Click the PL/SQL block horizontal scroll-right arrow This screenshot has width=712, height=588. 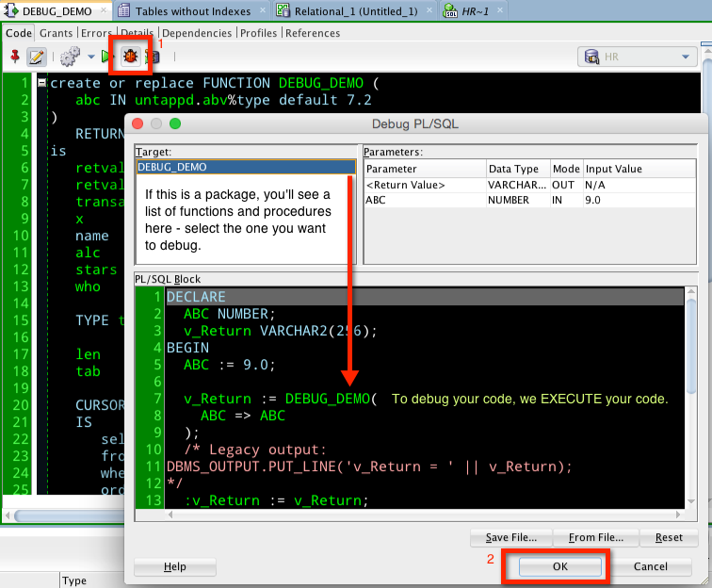[x=678, y=514]
